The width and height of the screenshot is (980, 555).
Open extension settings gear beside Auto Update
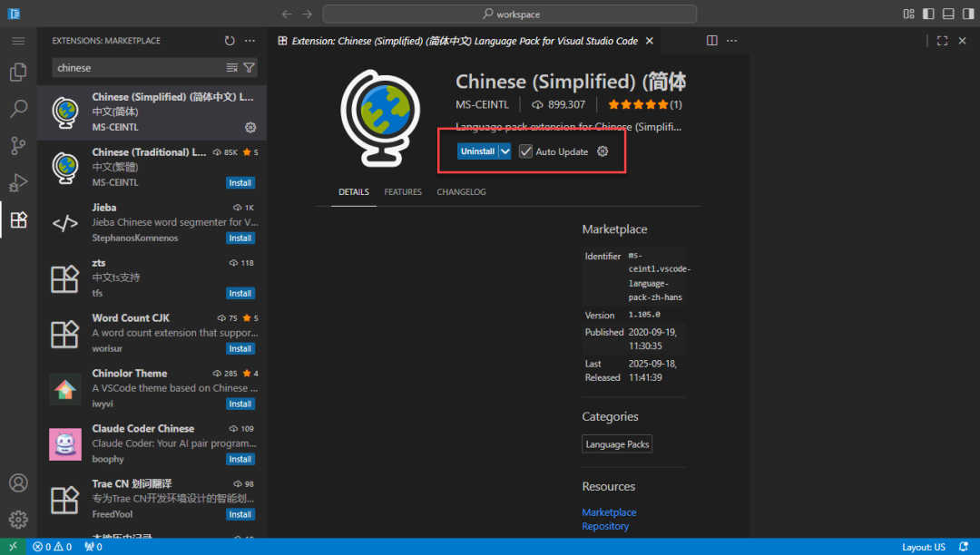pyautogui.click(x=603, y=151)
